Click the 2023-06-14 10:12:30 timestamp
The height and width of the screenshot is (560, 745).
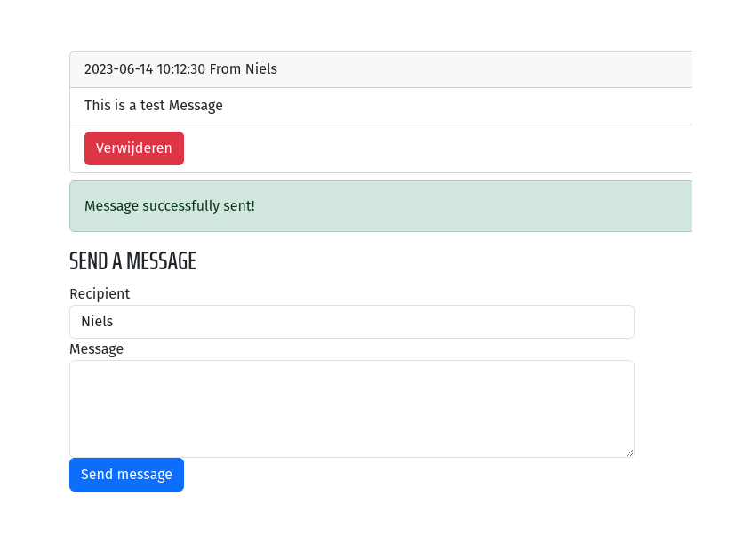tap(145, 69)
